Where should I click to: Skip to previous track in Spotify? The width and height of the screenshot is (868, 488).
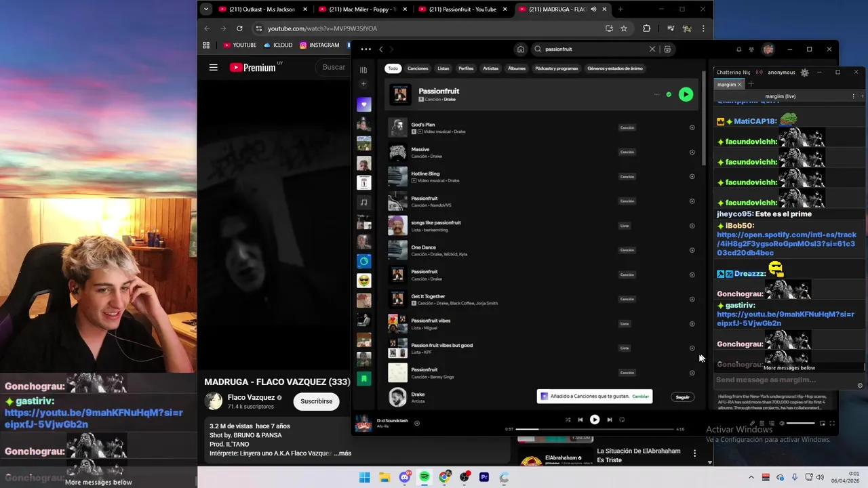[580, 420]
